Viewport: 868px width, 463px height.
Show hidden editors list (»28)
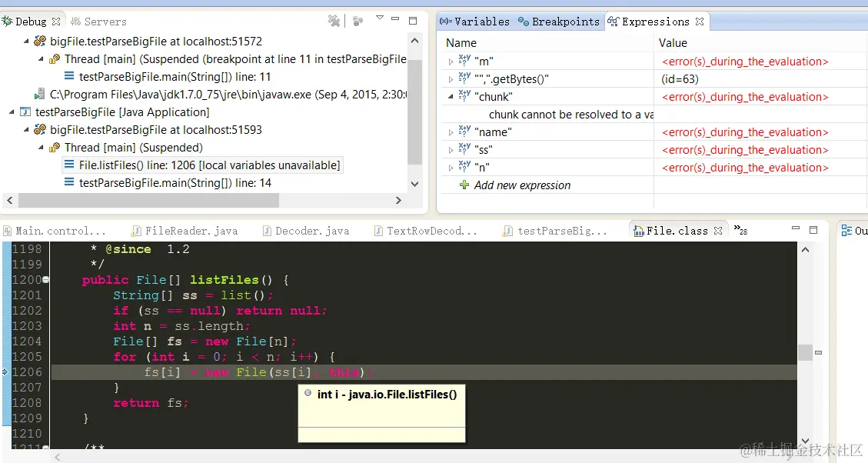pyautogui.click(x=740, y=229)
